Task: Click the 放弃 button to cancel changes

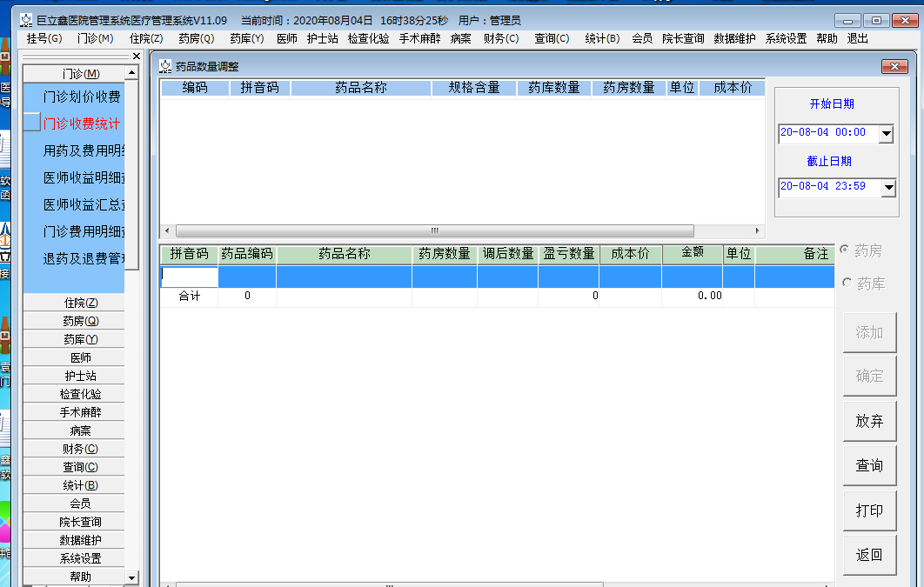Action: pos(869,420)
